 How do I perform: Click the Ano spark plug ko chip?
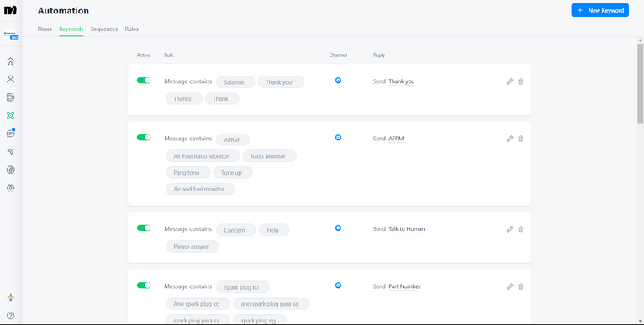click(x=198, y=304)
